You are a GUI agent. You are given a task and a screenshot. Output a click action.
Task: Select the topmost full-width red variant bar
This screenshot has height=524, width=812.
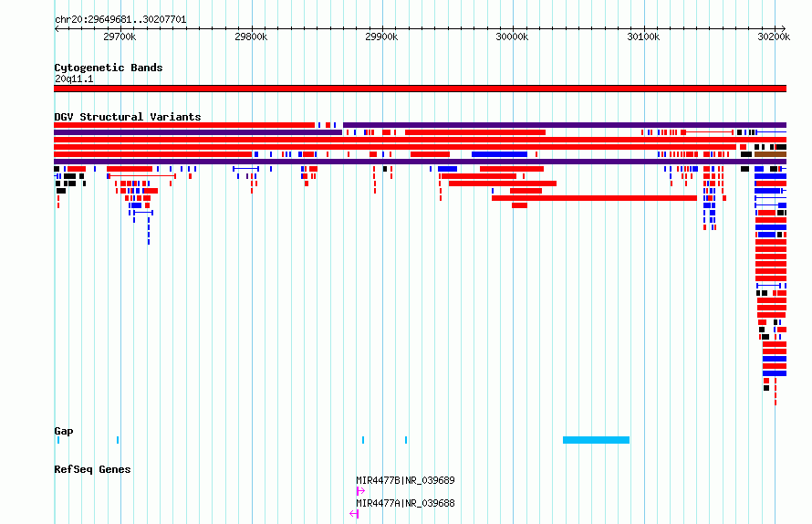420,140
